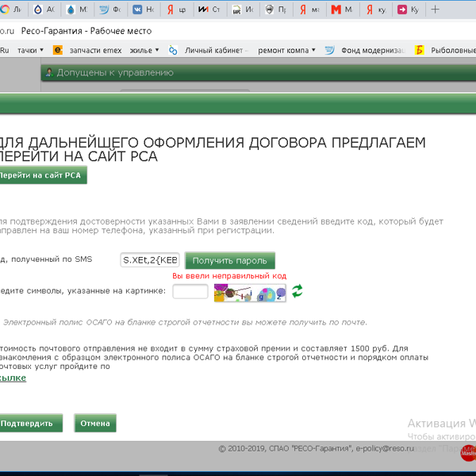Viewport: 476px width, 476px height.
Task: Click the Допущены к управлению section header
Action: click(259, 72)
